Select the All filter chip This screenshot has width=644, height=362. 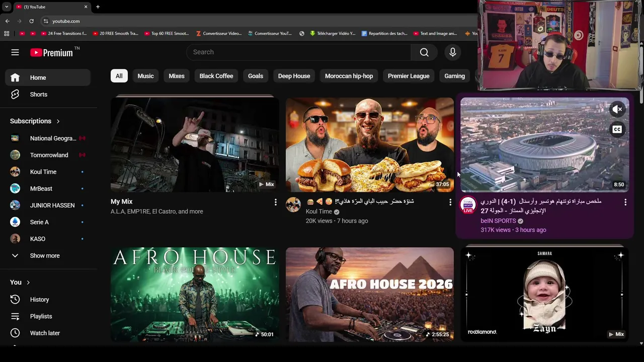click(119, 76)
